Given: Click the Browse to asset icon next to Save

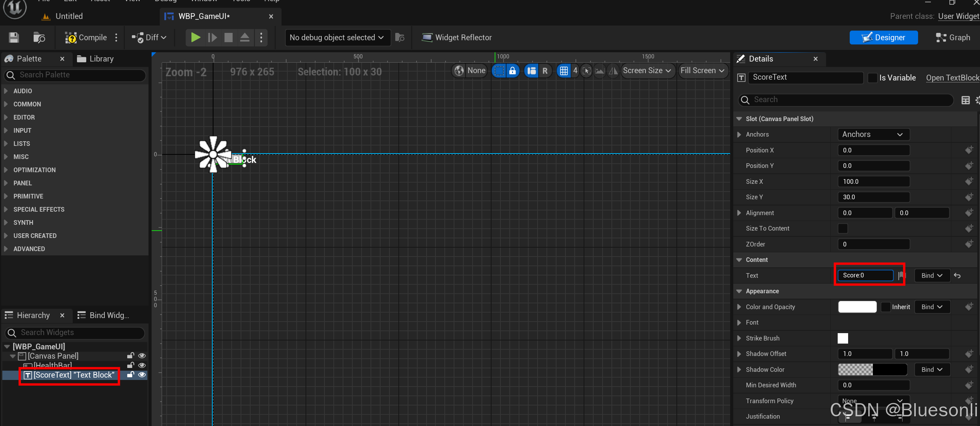Looking at the screenshot, I should tap(39, 38).
